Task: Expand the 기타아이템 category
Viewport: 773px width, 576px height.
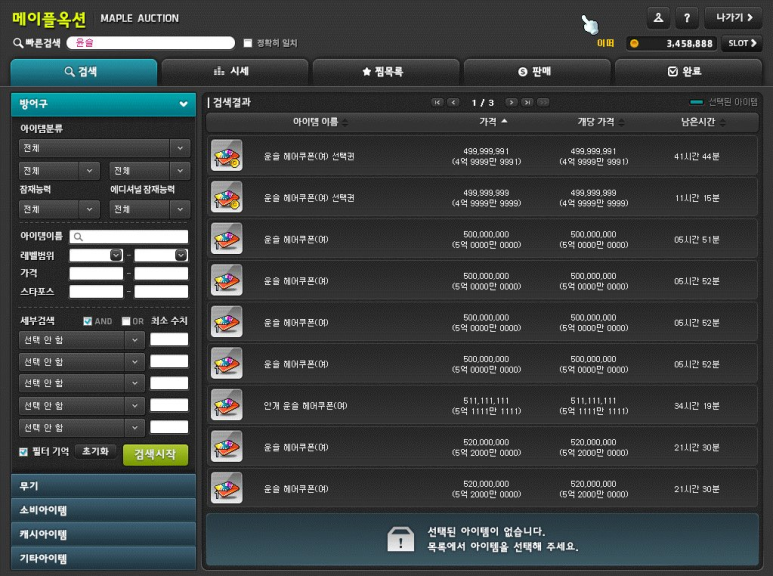Action: tap(104, 558)
